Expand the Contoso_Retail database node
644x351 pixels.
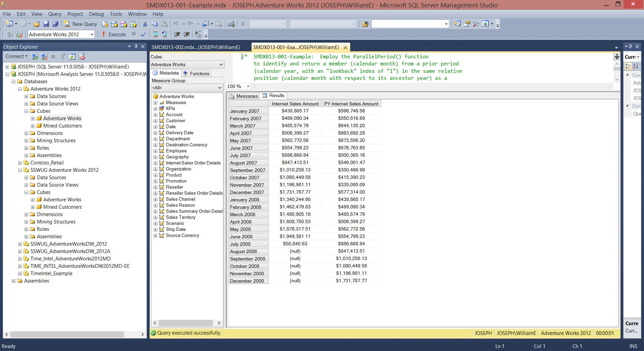[20, 163]
